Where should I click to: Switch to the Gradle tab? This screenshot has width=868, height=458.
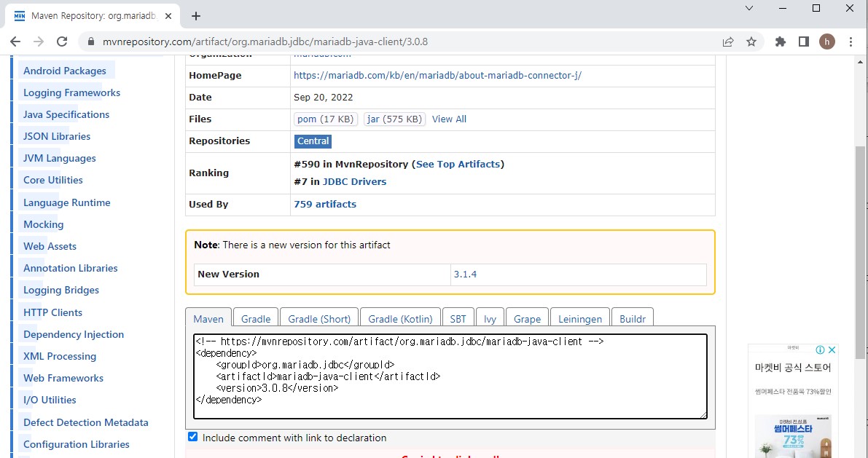(x=256, y=319)
